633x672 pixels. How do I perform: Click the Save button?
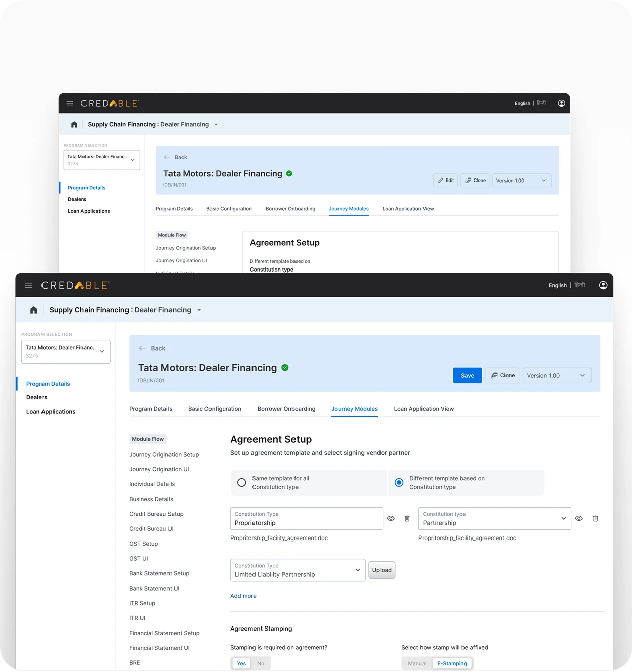pos(468,375)
